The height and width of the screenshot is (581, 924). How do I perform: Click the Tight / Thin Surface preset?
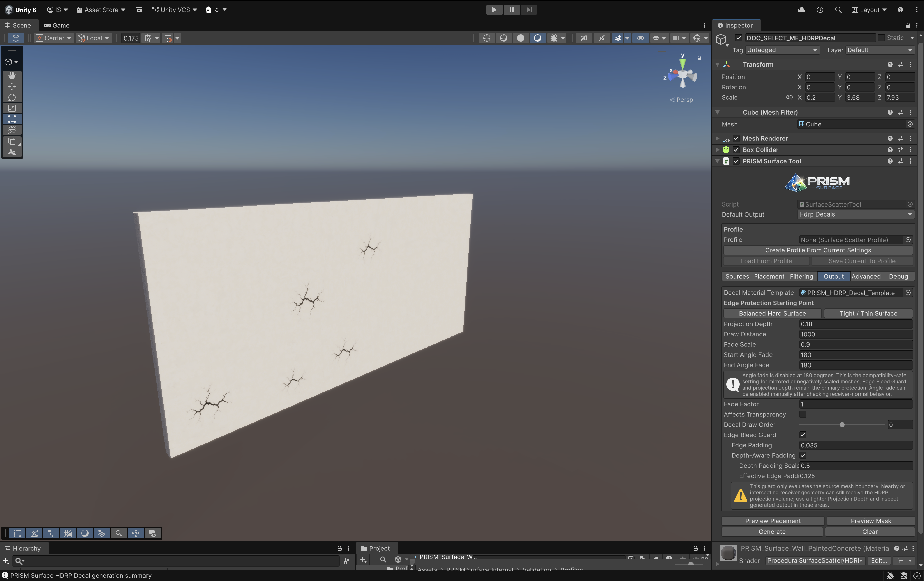pyautogui.click(x=868, y=313)
